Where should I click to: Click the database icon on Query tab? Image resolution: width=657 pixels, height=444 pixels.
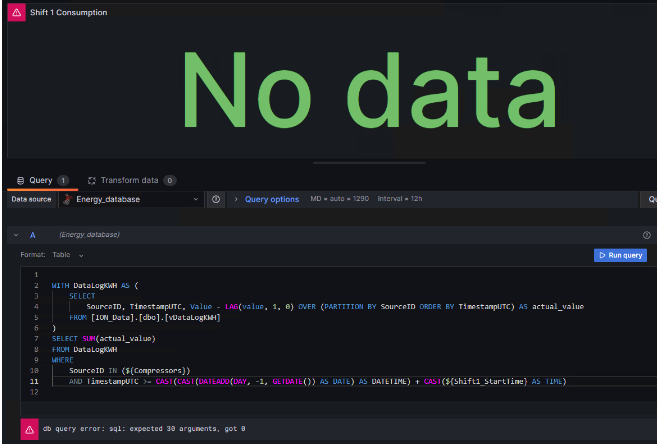coord(20,181)
